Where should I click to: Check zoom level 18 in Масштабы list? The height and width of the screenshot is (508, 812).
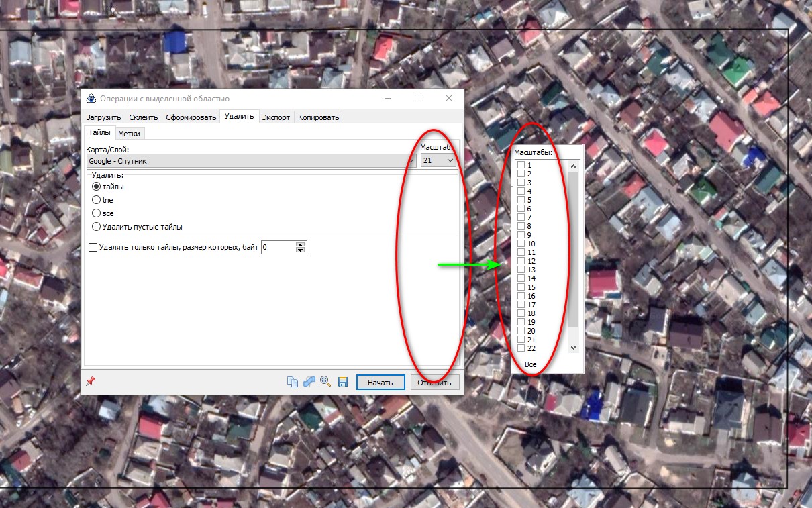[x=521, y=313]
